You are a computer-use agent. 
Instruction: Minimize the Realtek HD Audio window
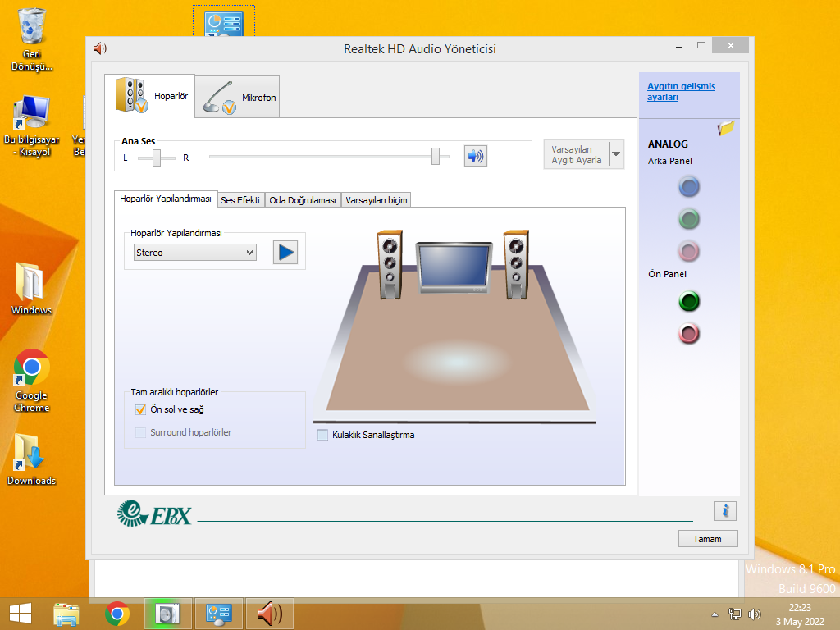click(x=679, y=46)
